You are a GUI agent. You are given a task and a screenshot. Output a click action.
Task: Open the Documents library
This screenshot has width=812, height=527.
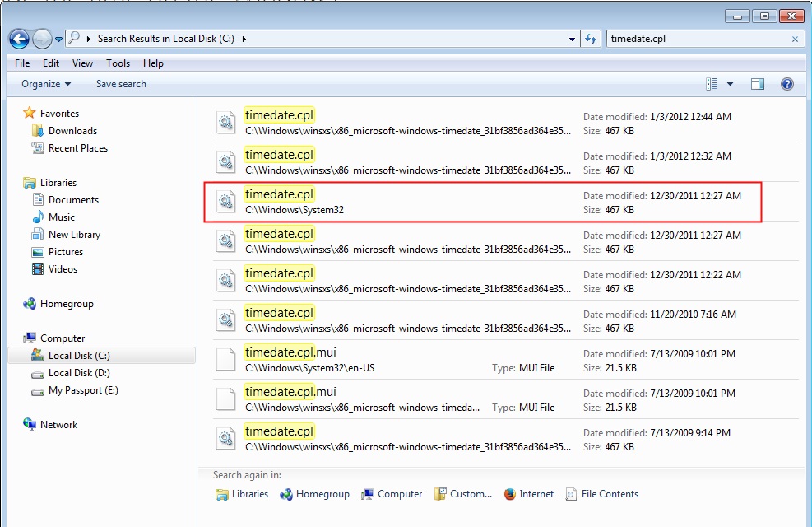pyautogui.click(x=73, y=200)
